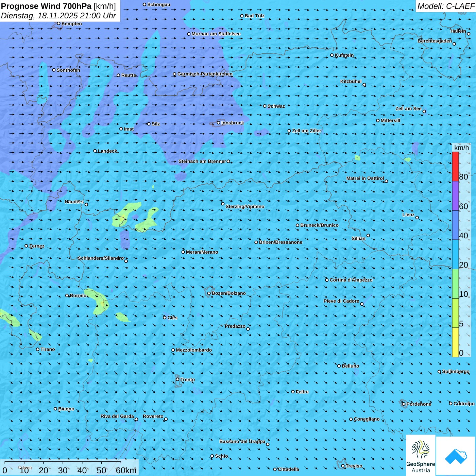Click the green legend swatch 10 to 20
The width and height of the screenshot is (476, 476).
(455, 284)
